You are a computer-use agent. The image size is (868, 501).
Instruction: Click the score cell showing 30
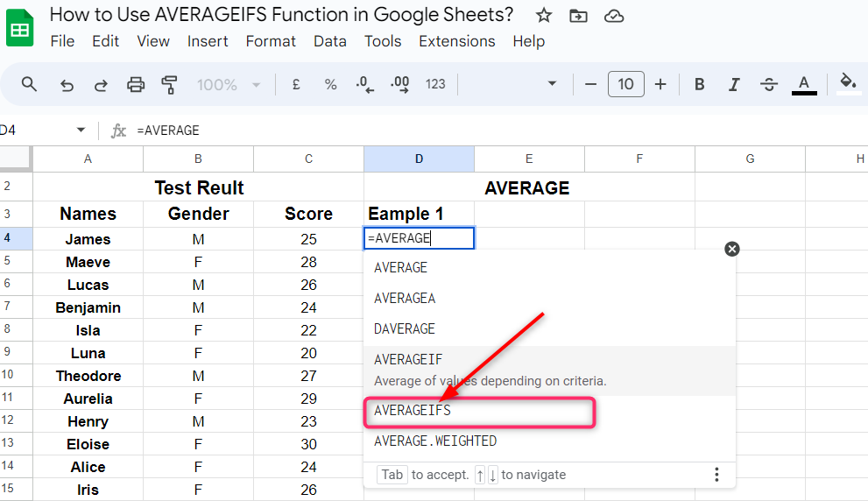pos(309,444)
